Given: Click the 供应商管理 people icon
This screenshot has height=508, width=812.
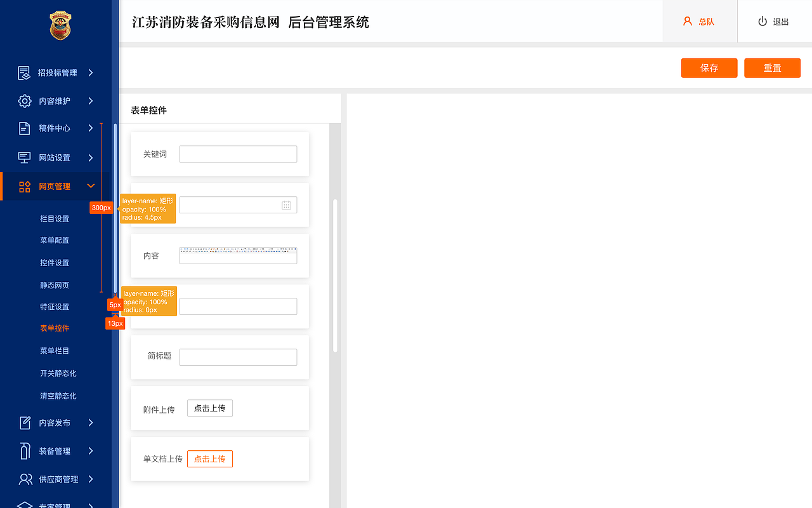Looking at the screenshot, I should coord(25,479).
